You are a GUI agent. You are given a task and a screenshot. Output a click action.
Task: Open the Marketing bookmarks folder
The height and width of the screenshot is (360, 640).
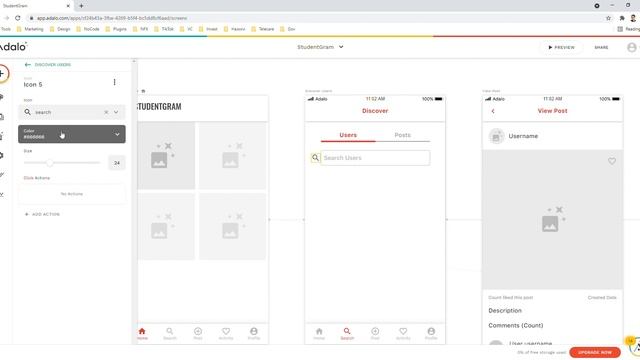pos(30,29)
